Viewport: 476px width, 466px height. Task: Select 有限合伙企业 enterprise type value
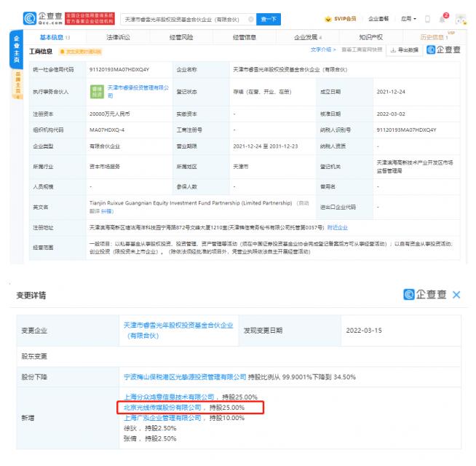[105, 146]
